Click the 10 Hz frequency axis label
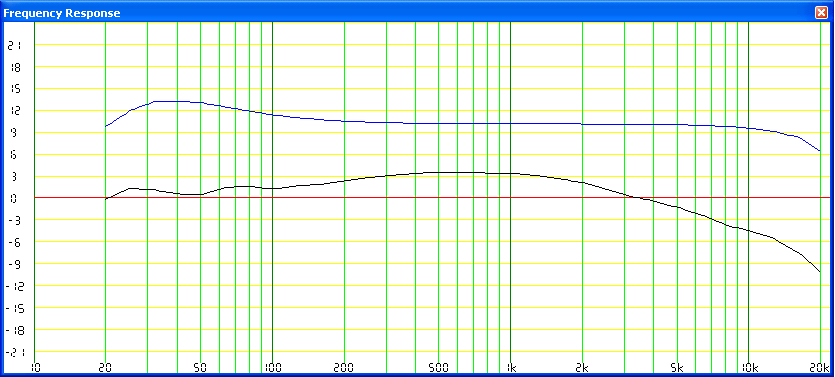The height and width of the screenshot is (377, 835). click(x=35, y=367)
